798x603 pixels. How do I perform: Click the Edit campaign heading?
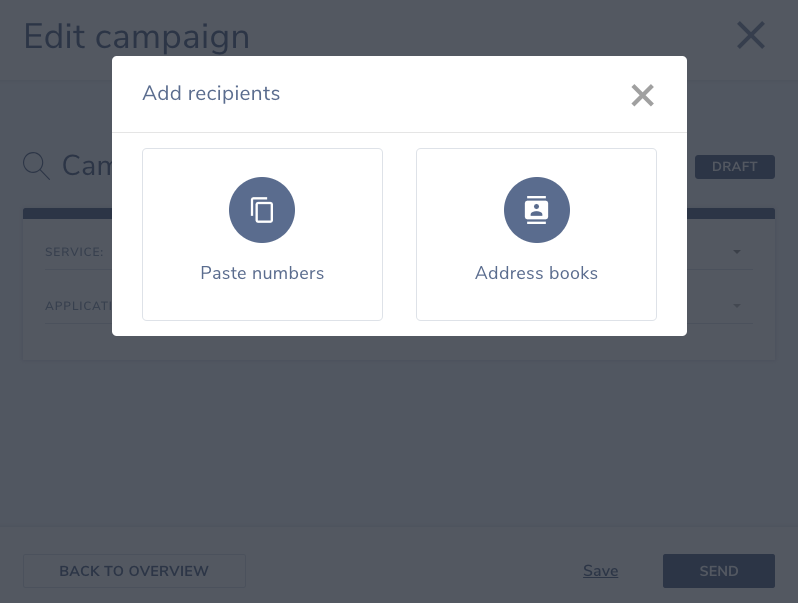pos(136,37)
